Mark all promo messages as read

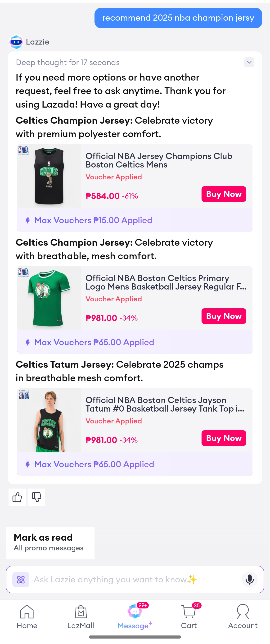[50, 543]
